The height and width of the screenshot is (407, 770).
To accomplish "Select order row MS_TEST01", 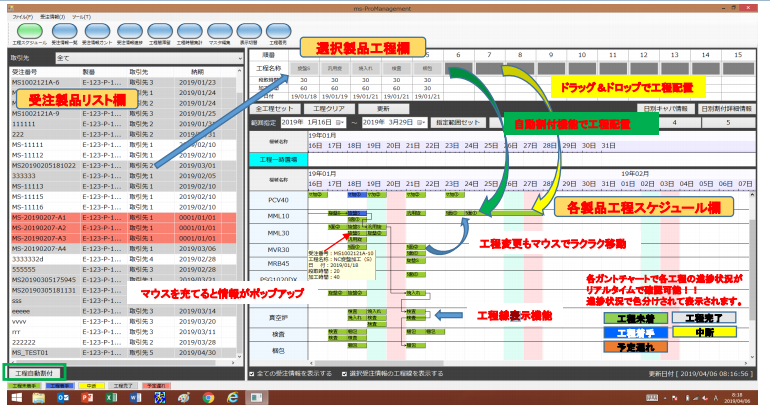I will (x=123, y=353).
